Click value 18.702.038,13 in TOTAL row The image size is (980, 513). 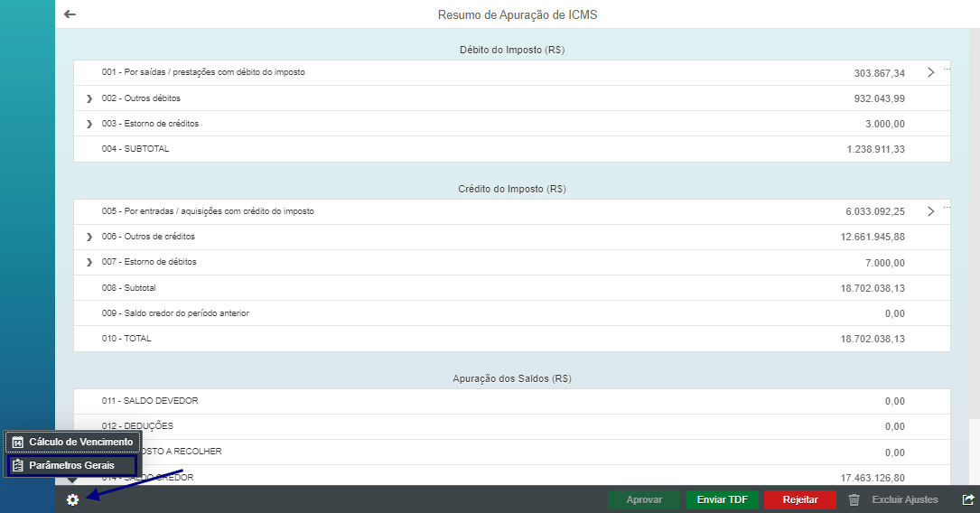[x=873, y=339]
